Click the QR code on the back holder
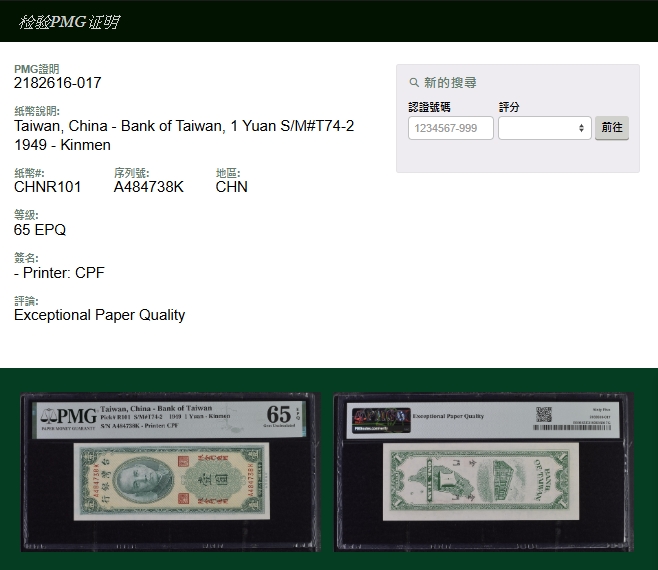Image resolution: width=658 pixels, height=570 pixels. [544, 414]
